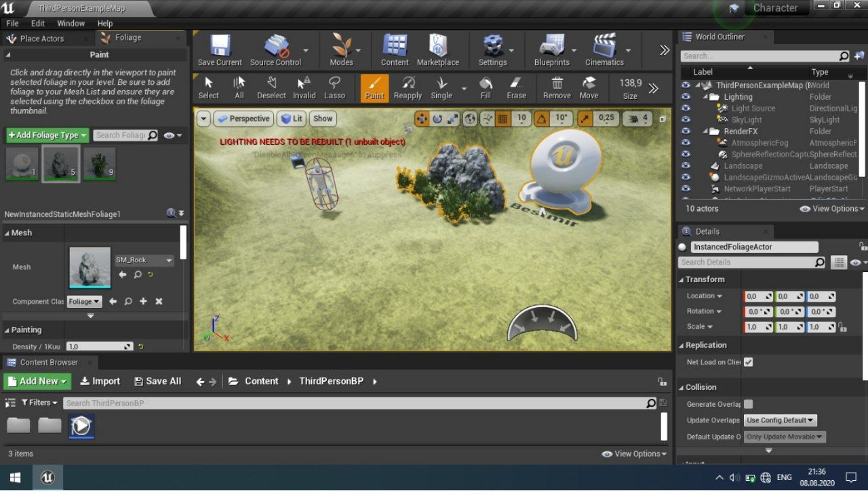The width and height of the screenshot is (868, 495).
Task: Open the Add Foliage Type dropdown
Action: 47,135
